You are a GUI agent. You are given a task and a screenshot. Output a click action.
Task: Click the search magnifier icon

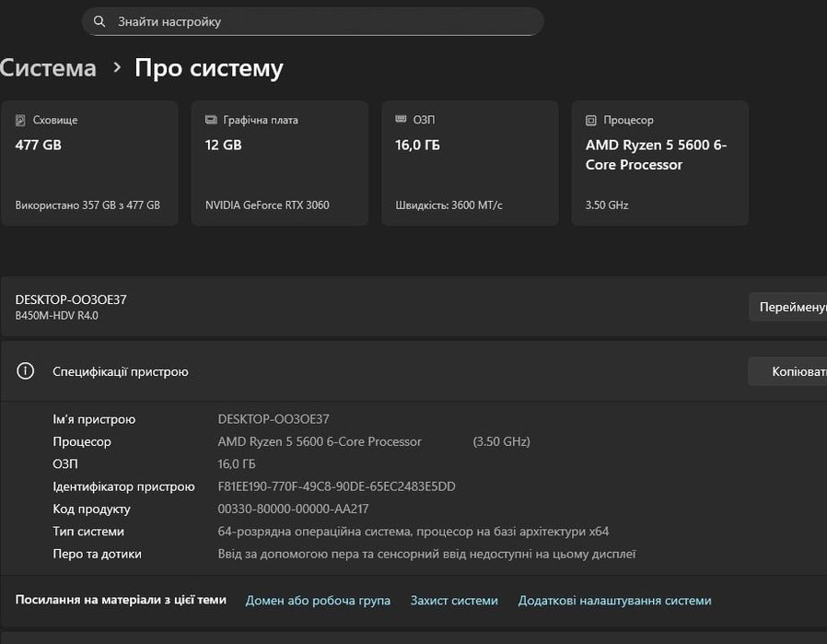click(99, 21)
